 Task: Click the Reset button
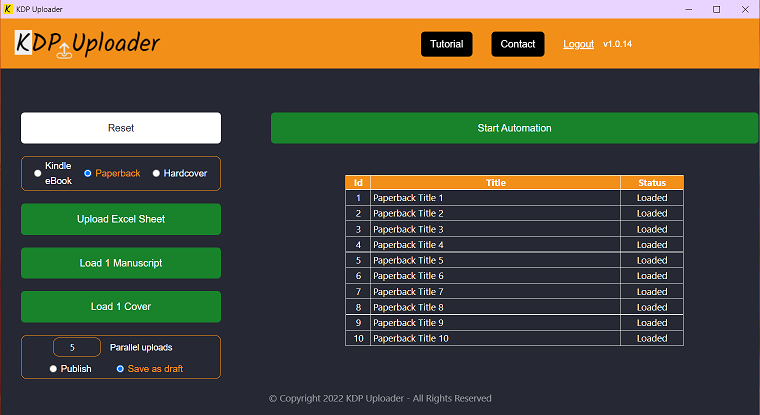click(x=121, y=128)
